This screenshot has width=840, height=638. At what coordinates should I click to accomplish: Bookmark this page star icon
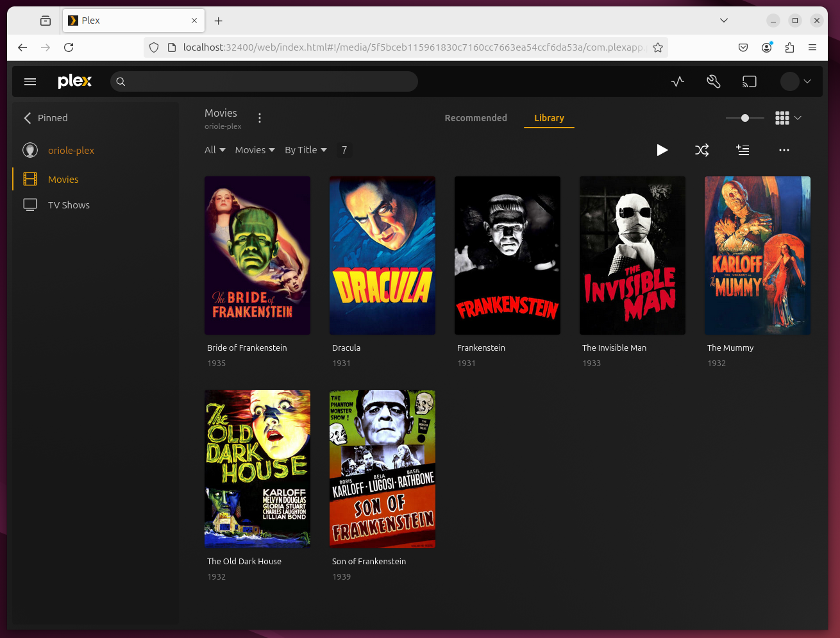point(658,47)
